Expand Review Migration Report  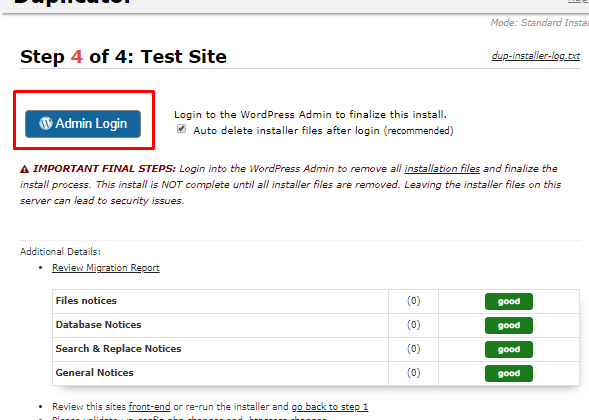106,268
